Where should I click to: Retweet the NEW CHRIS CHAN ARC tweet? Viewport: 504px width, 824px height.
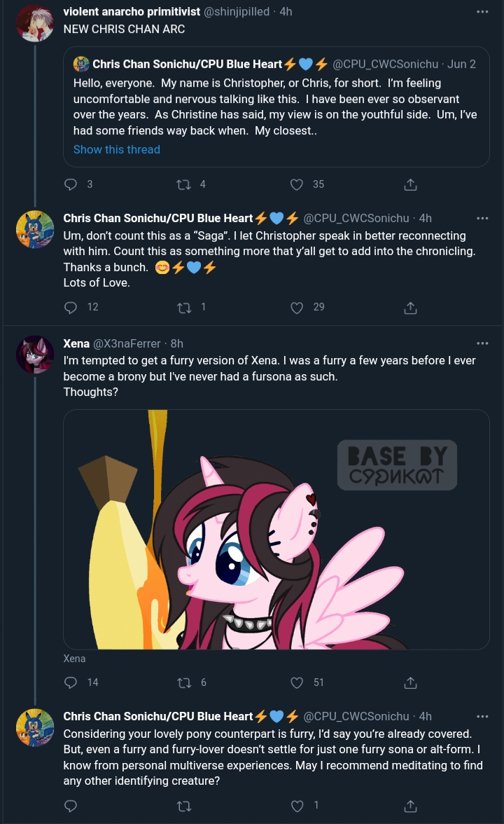tap(183, 184)
